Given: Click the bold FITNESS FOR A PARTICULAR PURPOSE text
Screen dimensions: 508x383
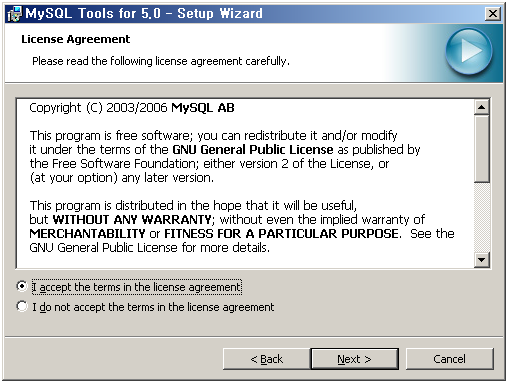Looking at the screenshot, I should pyautogui.click(x=281, y=234).
